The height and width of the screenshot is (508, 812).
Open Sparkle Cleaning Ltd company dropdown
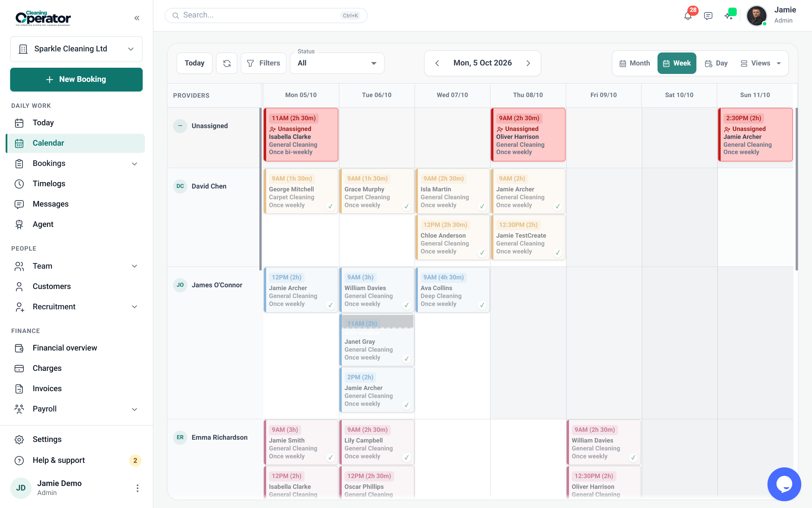point(76,49)
